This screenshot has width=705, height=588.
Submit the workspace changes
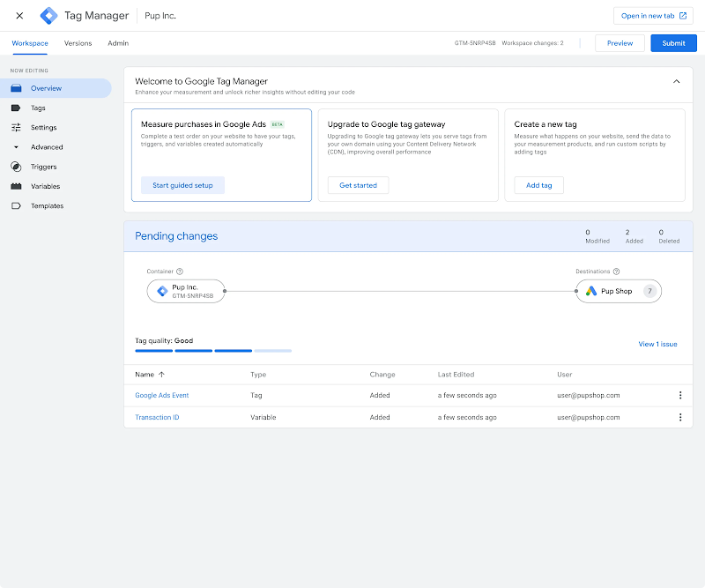(673, 43)
